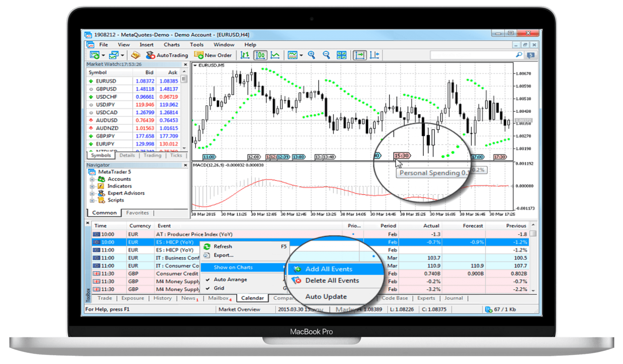Click the 11:00 event marker on chart

[209, 157]
